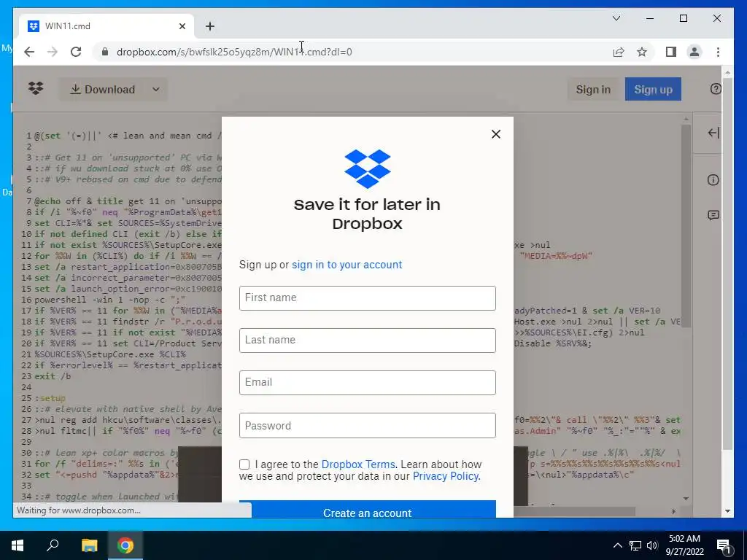Open the volume tray icon

651,545
